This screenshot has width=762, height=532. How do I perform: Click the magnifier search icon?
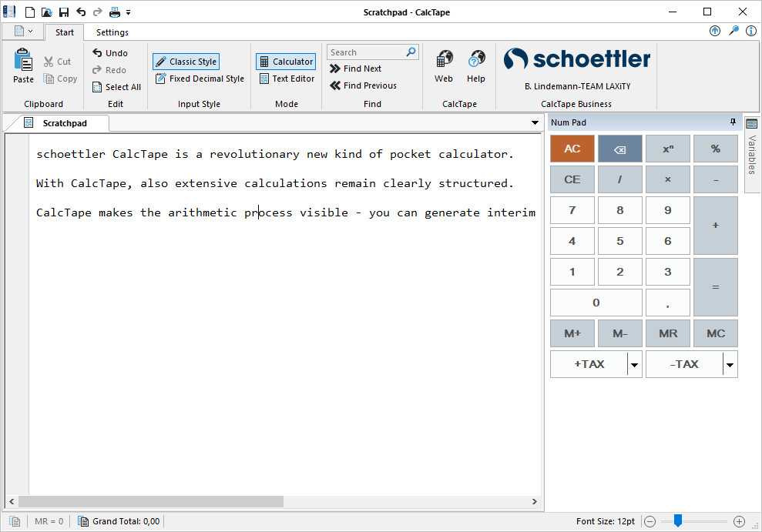(411, 52)
